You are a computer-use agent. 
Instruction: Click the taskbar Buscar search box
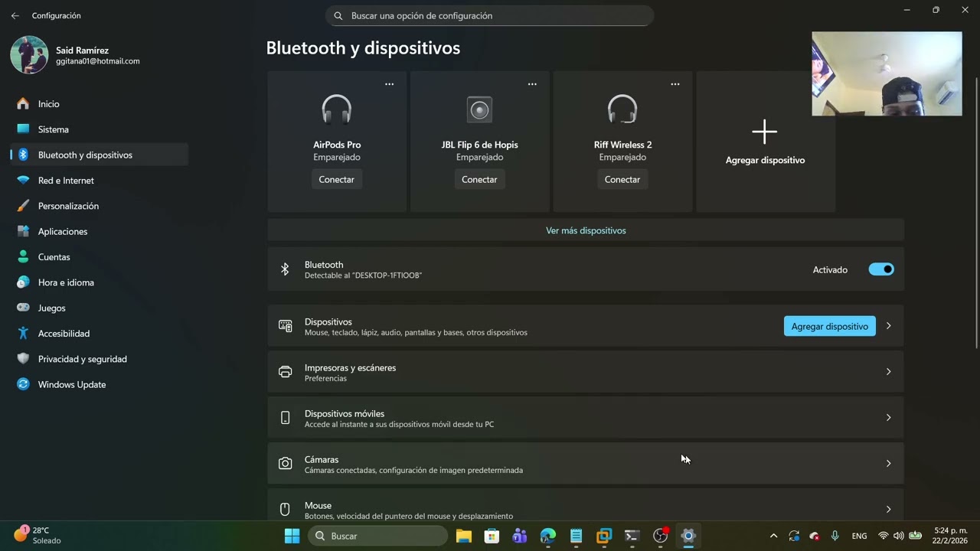point(378,536)
